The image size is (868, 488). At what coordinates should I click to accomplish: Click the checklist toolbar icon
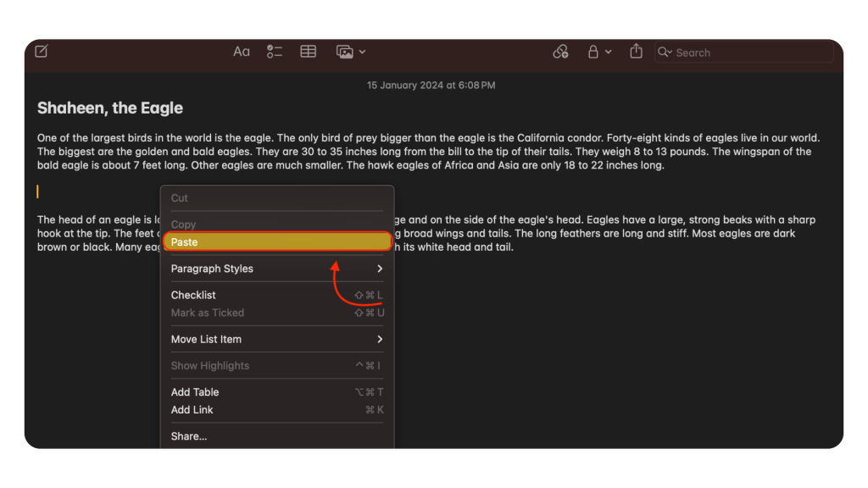point(275,52)
